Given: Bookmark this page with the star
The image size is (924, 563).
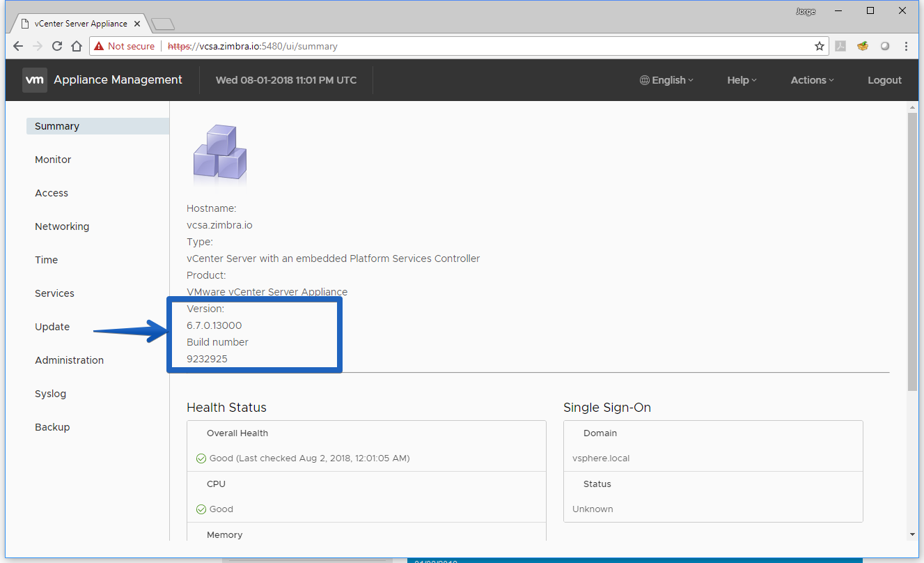Looking at the screenshot, I should (820, 46).
